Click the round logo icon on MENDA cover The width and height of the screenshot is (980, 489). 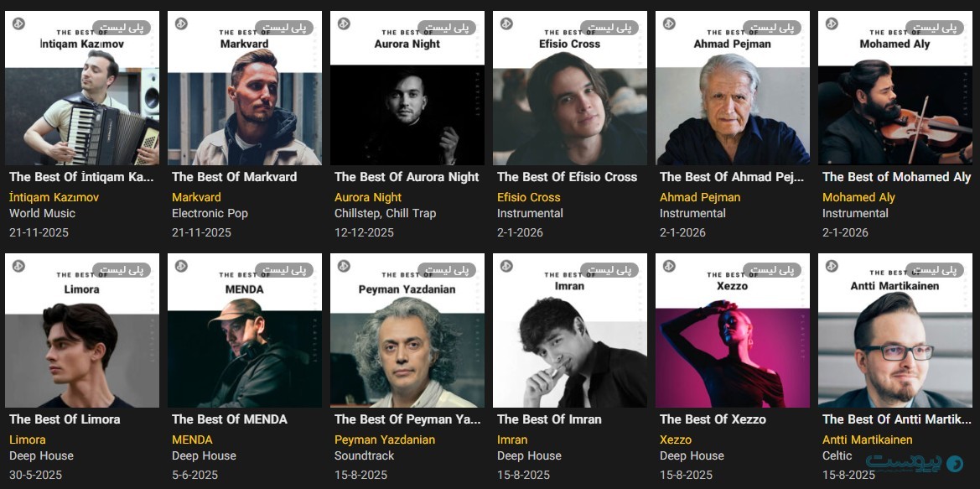pos(181,266)
